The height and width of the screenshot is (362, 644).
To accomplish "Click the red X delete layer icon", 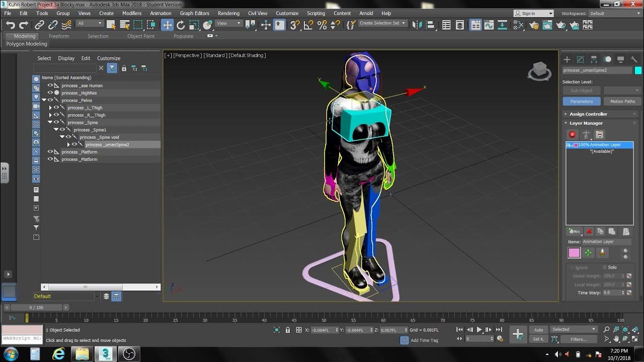I will click(x=589, y=231).
